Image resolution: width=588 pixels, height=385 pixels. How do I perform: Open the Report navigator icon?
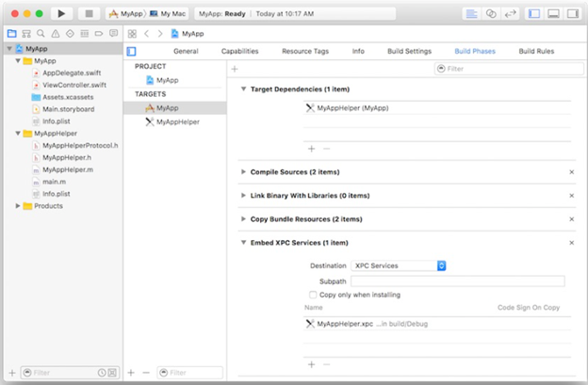tap(113, 34)
